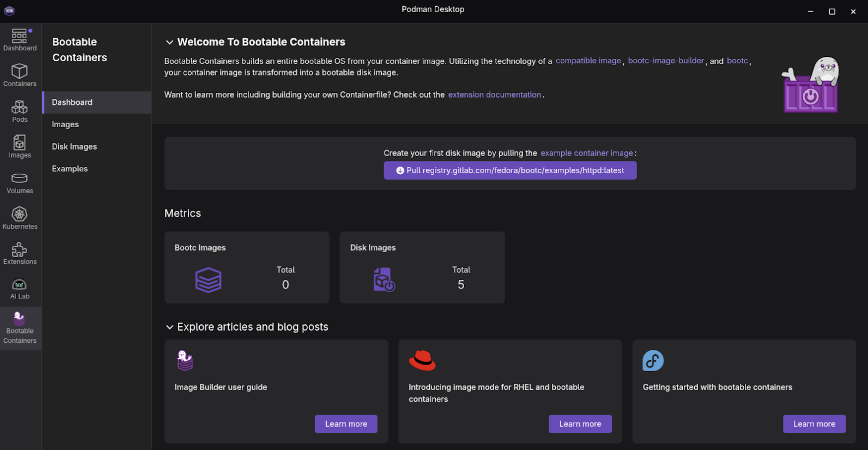Open the compatible image link
Screen dimensions: 868x450
pos(588,61)
